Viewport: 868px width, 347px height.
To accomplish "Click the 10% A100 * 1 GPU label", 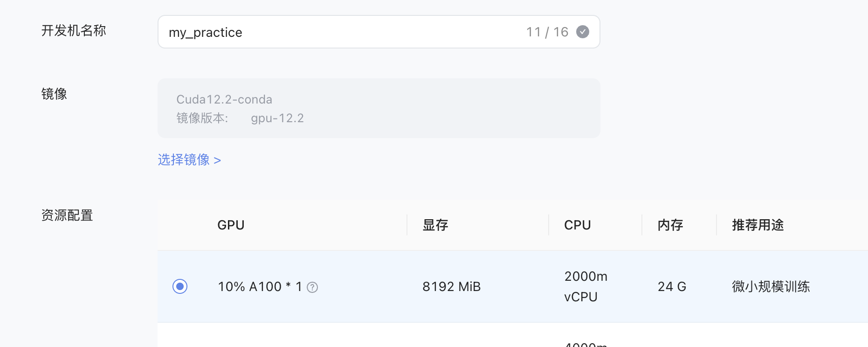I will point(260,286).
